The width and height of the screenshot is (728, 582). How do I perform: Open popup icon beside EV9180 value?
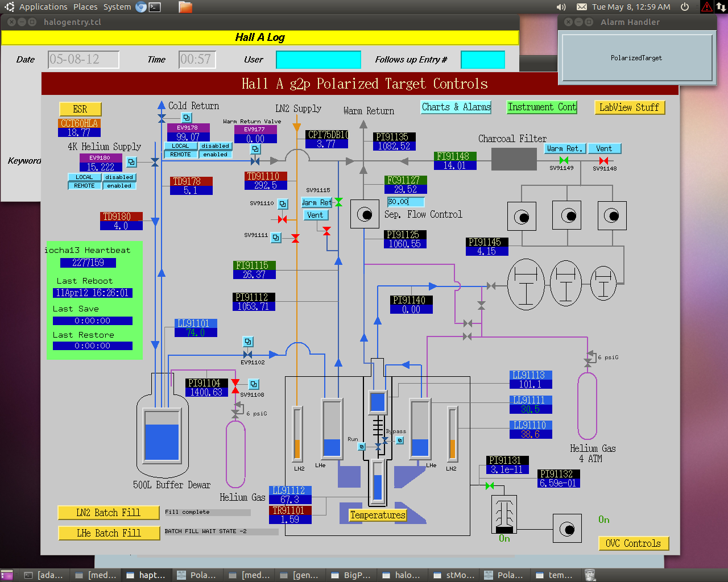[131, 162]
